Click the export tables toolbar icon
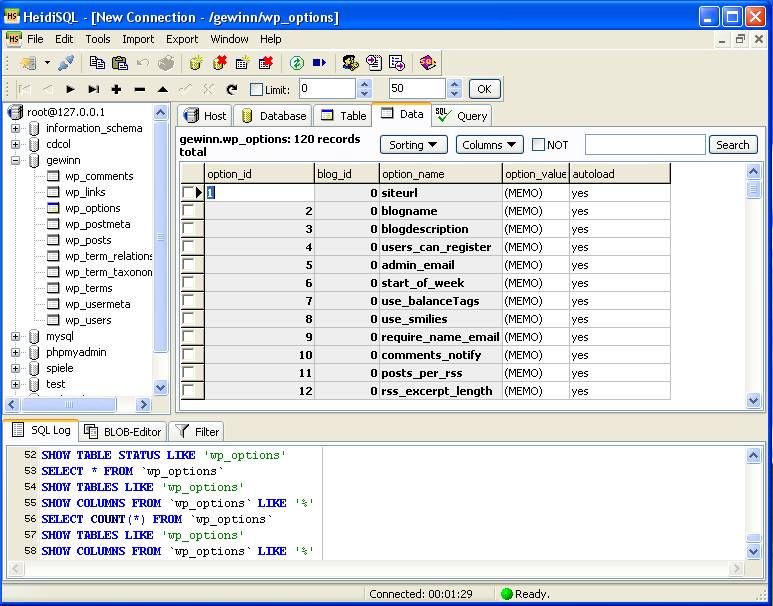This screenshot has height=606, width=773. 397,63
